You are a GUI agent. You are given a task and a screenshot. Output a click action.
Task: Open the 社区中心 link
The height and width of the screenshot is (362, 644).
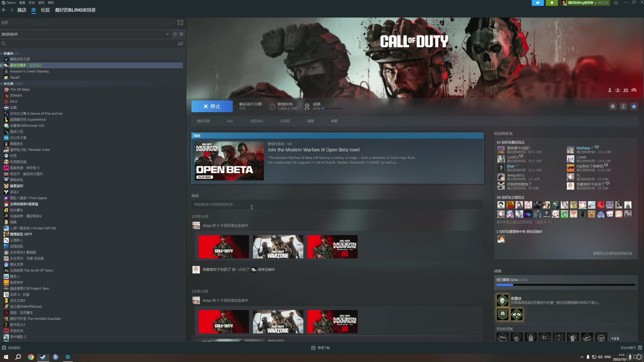coord(257,121)
